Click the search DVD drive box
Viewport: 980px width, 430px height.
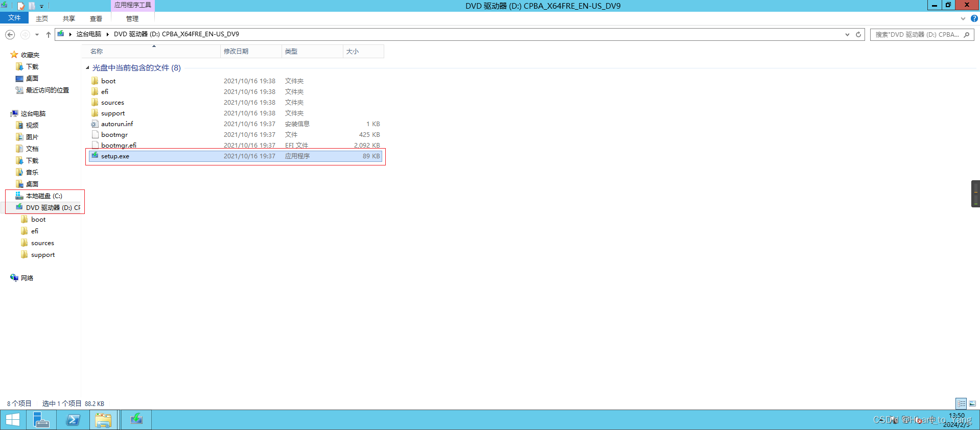917,35
